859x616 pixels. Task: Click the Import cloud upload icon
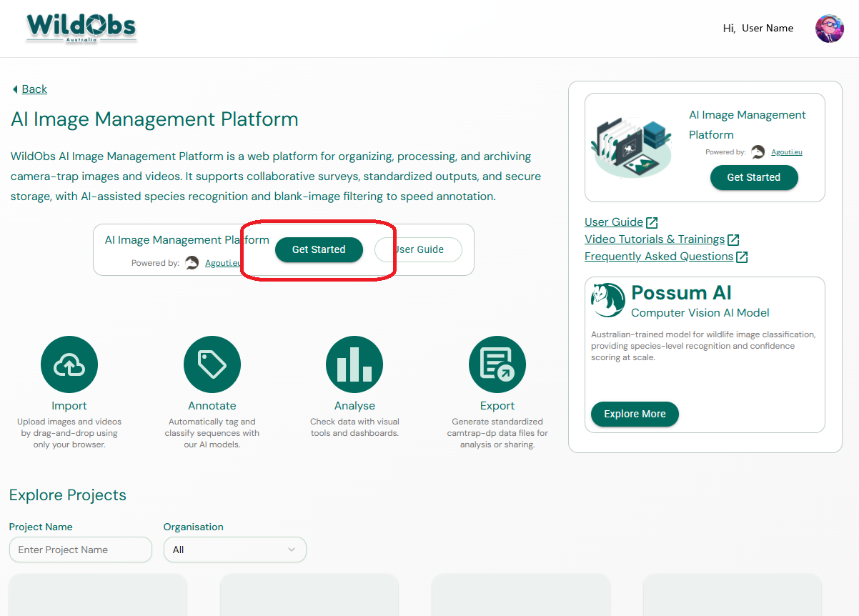(x=69, y=364)
